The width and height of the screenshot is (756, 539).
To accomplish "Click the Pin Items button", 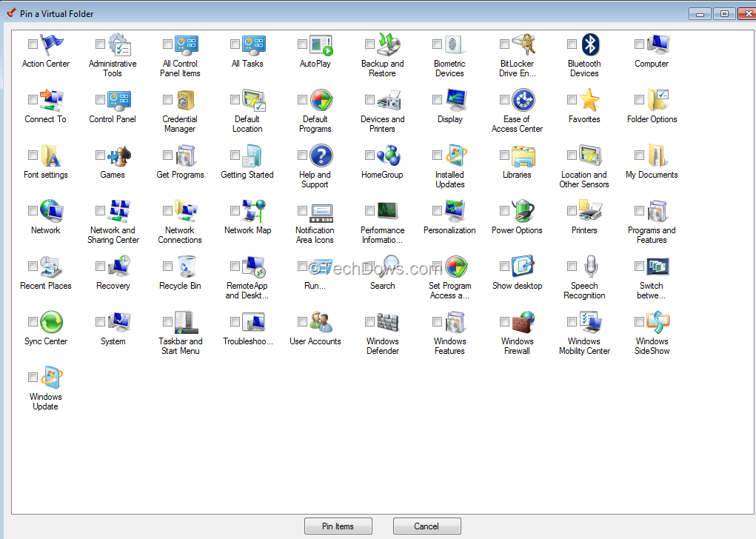I will click(x=338, y=526).
